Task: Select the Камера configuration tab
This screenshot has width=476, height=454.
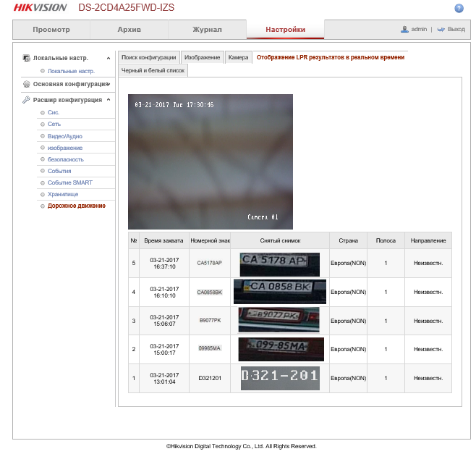Action: (238, 56)
